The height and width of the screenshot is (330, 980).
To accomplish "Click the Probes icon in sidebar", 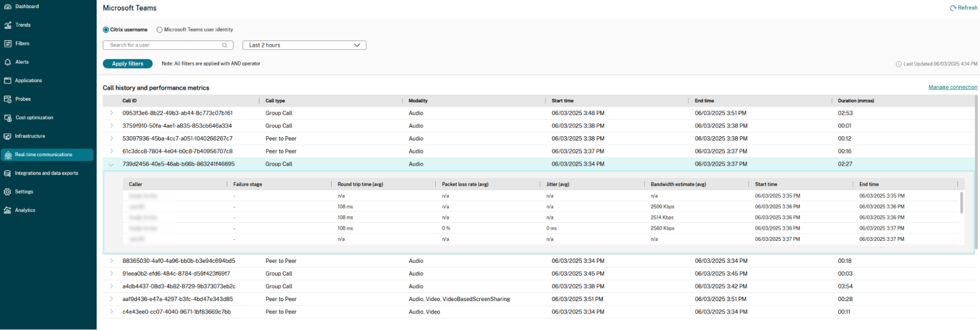I will click(8, 99).
